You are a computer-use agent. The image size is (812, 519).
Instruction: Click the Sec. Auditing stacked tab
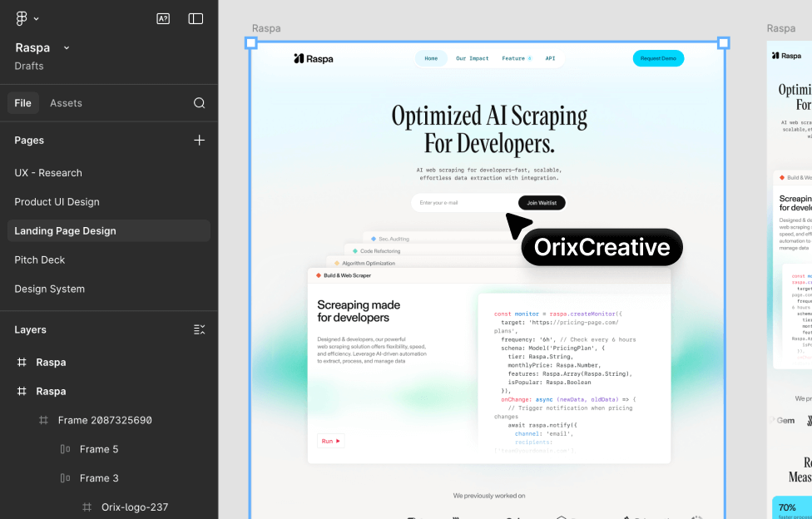coord(394,239)
